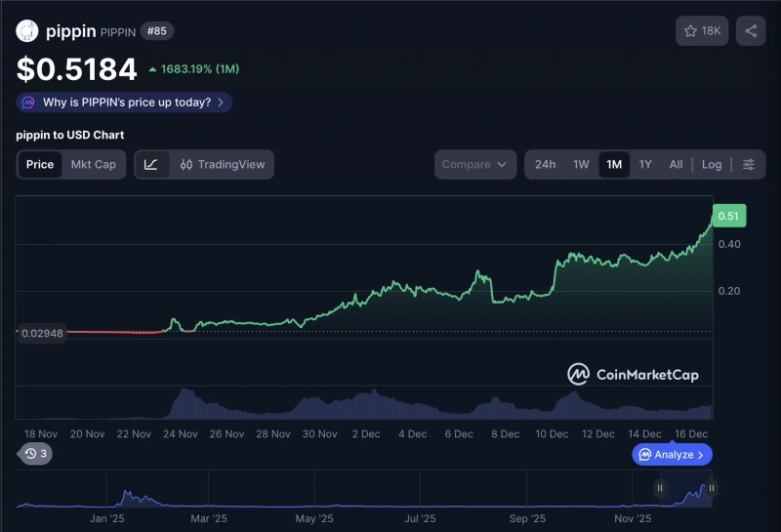Click the #85 rank badge
The height and width of the screenshot is (532, 781).
156,31
